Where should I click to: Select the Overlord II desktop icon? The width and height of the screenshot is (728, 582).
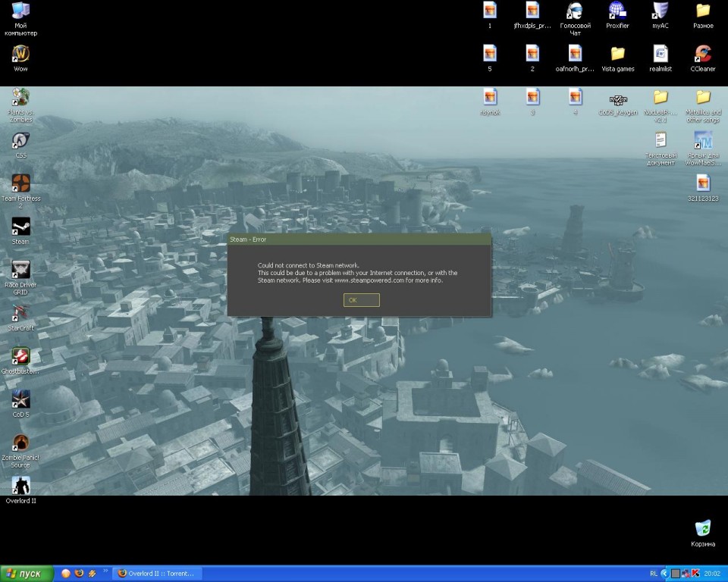coord(21,490)
